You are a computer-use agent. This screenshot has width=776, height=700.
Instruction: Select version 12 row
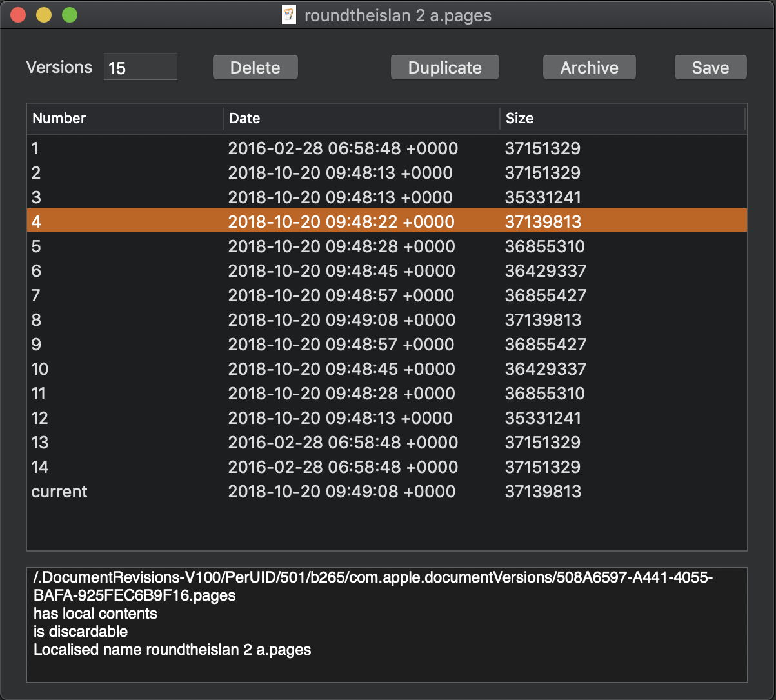point(386,418)
